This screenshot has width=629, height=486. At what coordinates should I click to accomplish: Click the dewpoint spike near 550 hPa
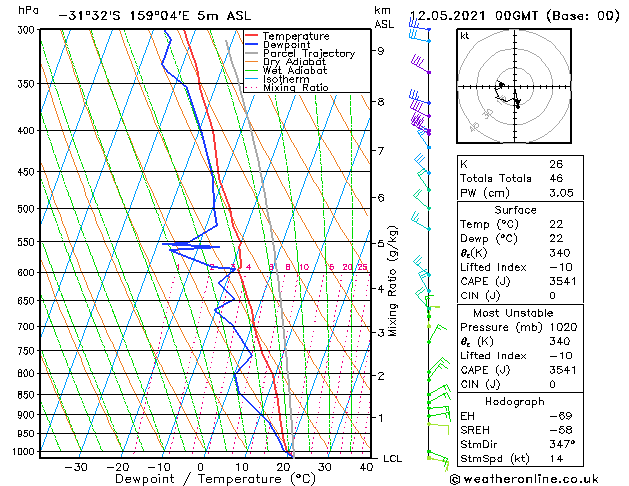(x=192, y=246)
